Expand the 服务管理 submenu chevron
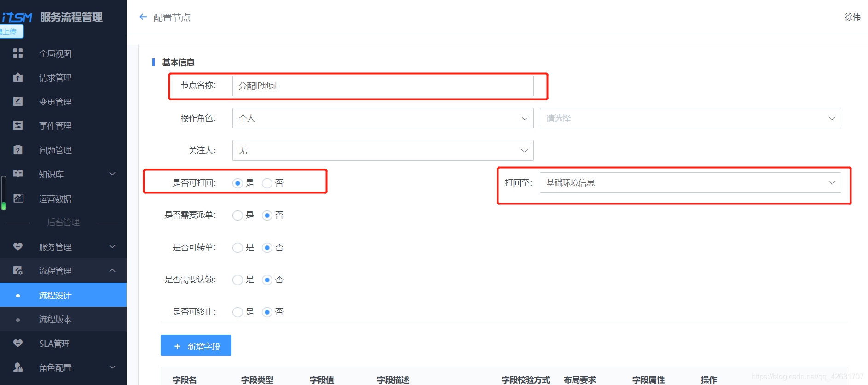The height and width of the screenshot is (385, 868). (x=112, y=246)
